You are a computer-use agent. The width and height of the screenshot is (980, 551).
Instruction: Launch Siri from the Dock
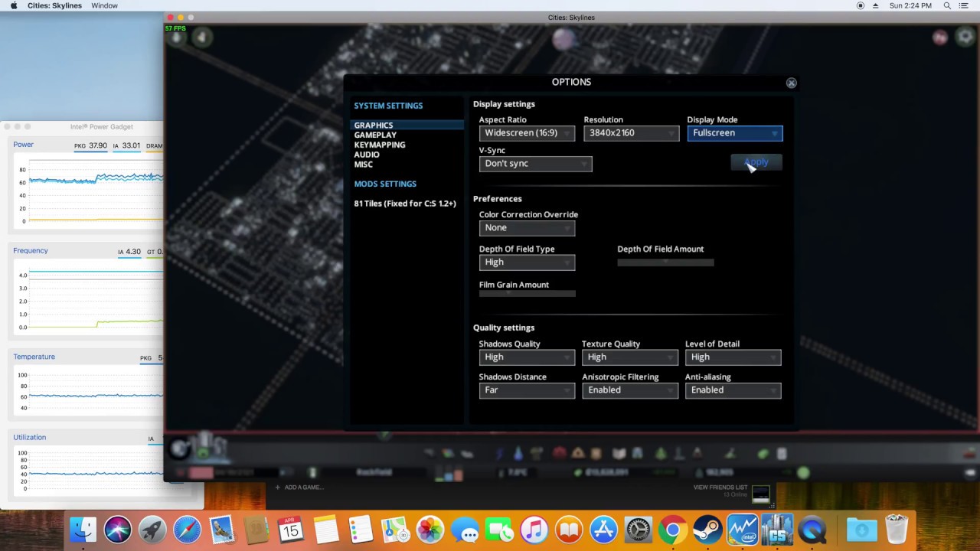[x=118, y=530]
